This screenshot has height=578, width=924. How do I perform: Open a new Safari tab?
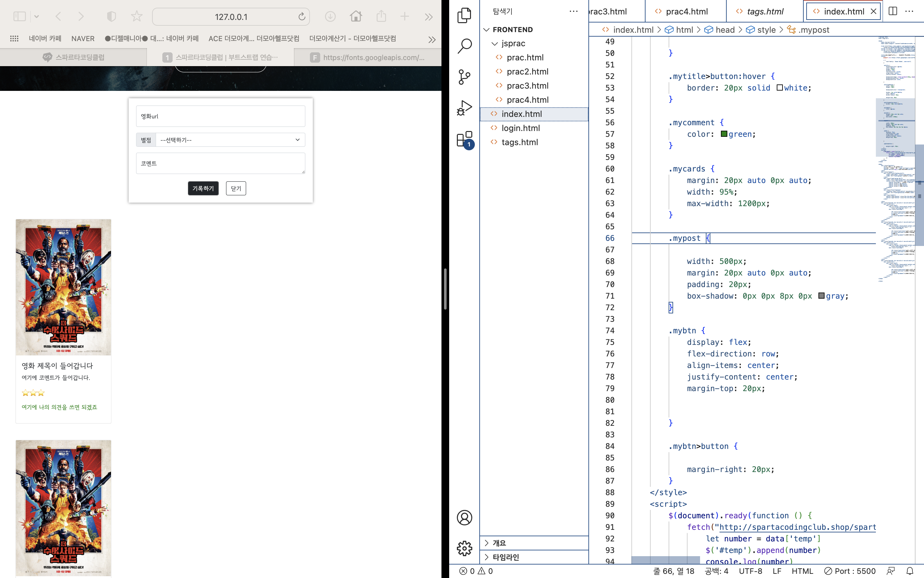tap(405, 16)
